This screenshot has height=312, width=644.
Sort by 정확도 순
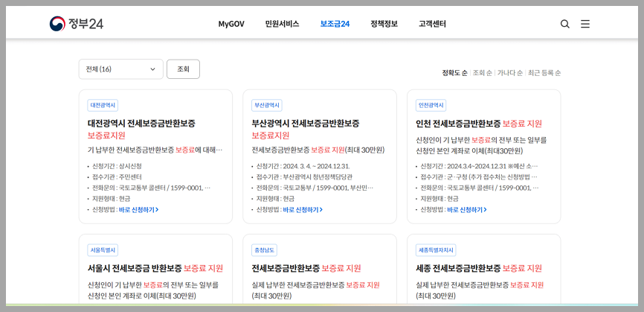coord(454,73)
